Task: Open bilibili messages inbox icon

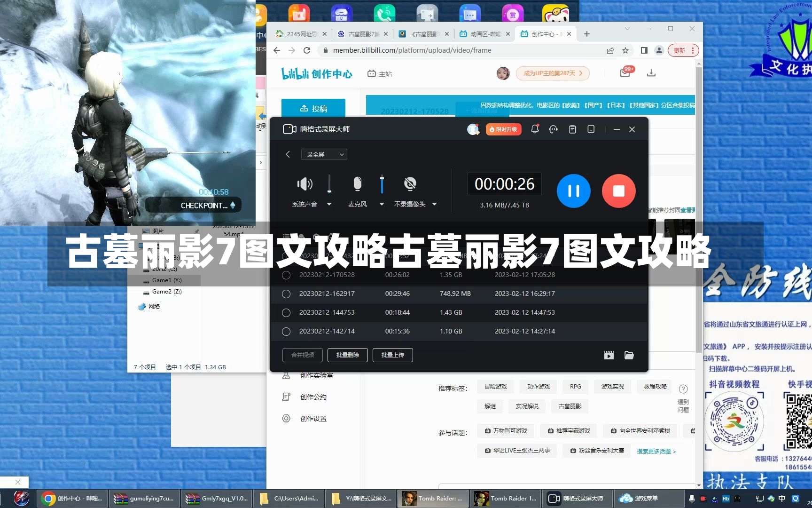Action: 625,73
